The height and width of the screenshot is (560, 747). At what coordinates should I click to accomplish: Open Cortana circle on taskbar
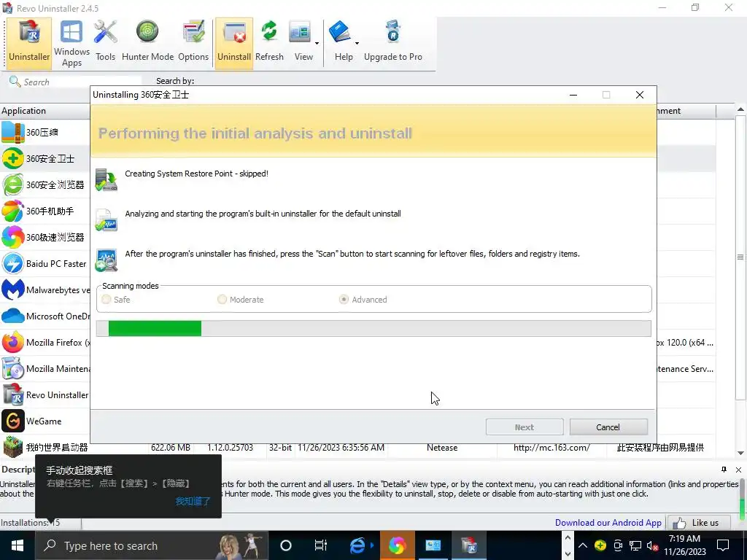click(285, 545)
